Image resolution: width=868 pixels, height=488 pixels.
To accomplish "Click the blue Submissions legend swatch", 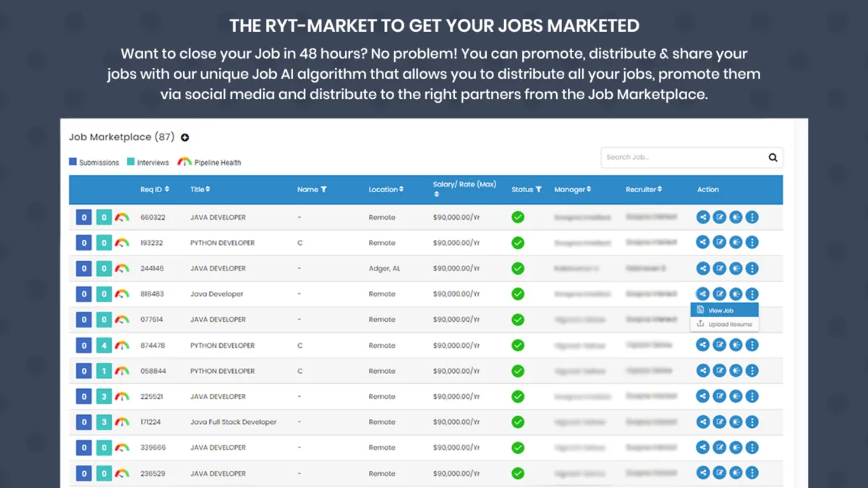I will 72,162.
